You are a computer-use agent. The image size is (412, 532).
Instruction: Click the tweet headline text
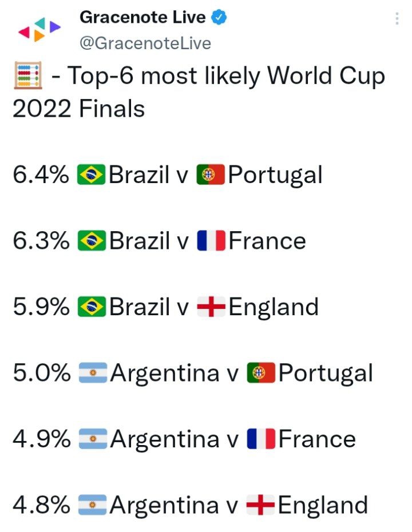pos(199,92)
